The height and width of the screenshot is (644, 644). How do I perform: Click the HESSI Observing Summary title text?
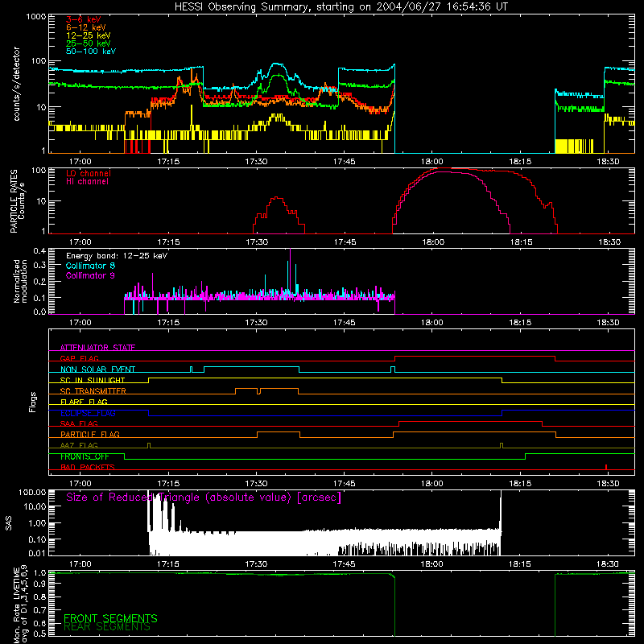click(x=341, y=7)
